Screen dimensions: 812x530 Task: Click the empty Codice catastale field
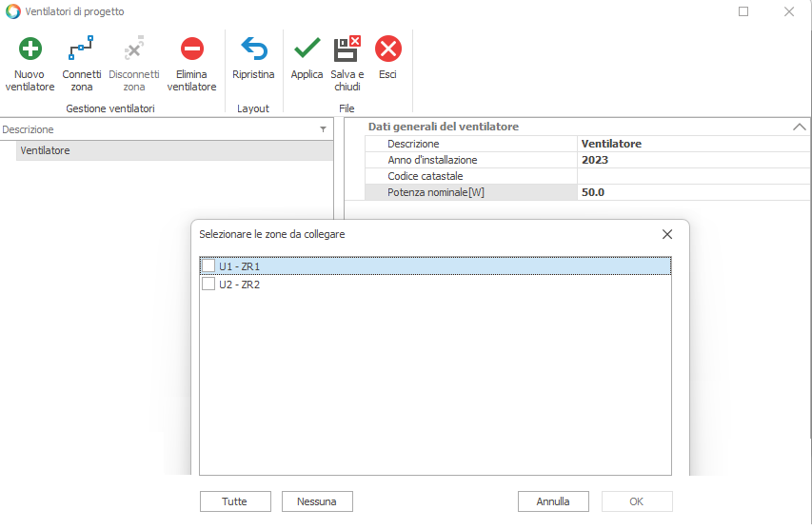[x=692, y=176]
